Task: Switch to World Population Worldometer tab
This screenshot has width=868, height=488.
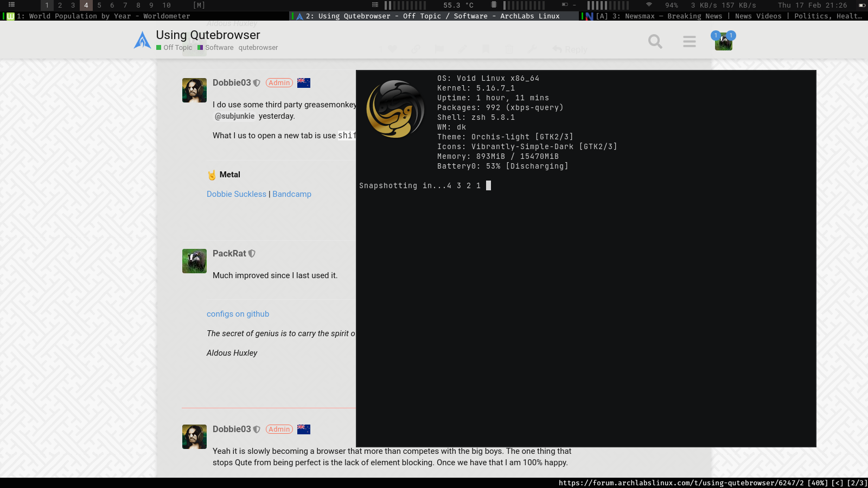Action: coord(144,16)
